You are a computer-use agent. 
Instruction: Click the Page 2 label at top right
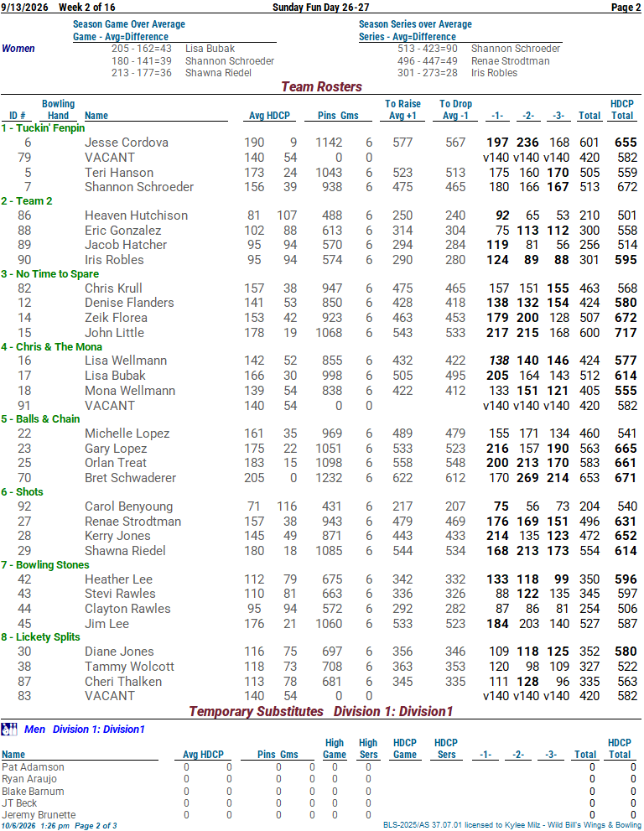tap(626, 8)
